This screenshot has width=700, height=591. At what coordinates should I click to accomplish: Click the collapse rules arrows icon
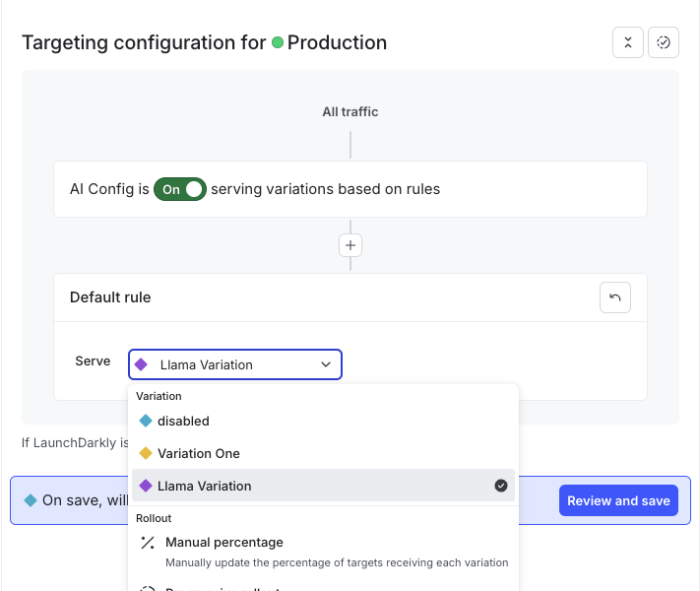click(x=627, y=42)
